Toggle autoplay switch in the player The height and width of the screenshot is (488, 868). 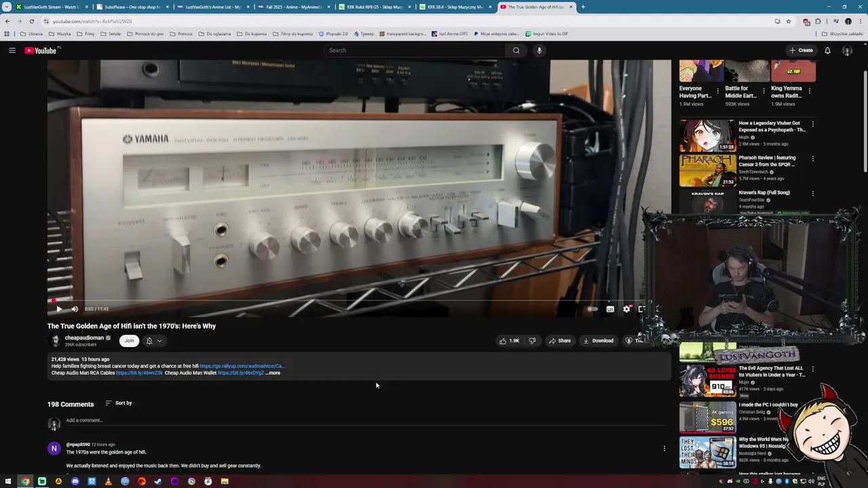[x=593, y=309]
